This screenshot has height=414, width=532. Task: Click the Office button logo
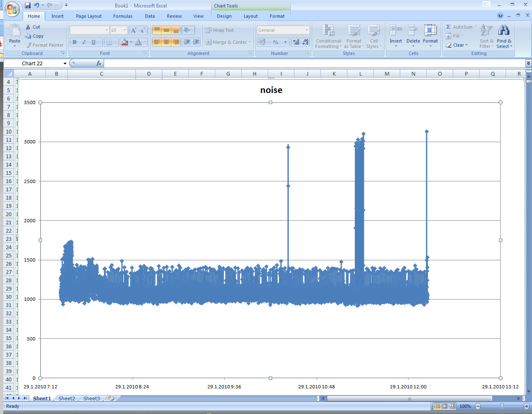(x=12, y=9)
